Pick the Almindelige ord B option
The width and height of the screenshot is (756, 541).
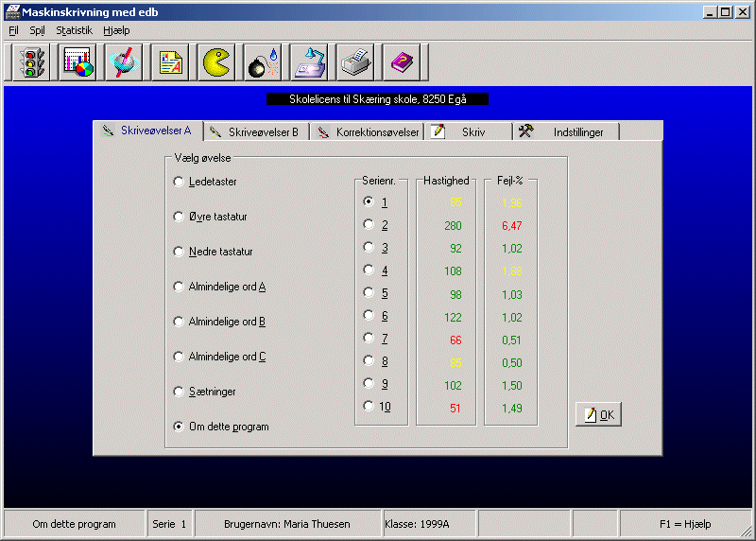(x=180, y=322)
